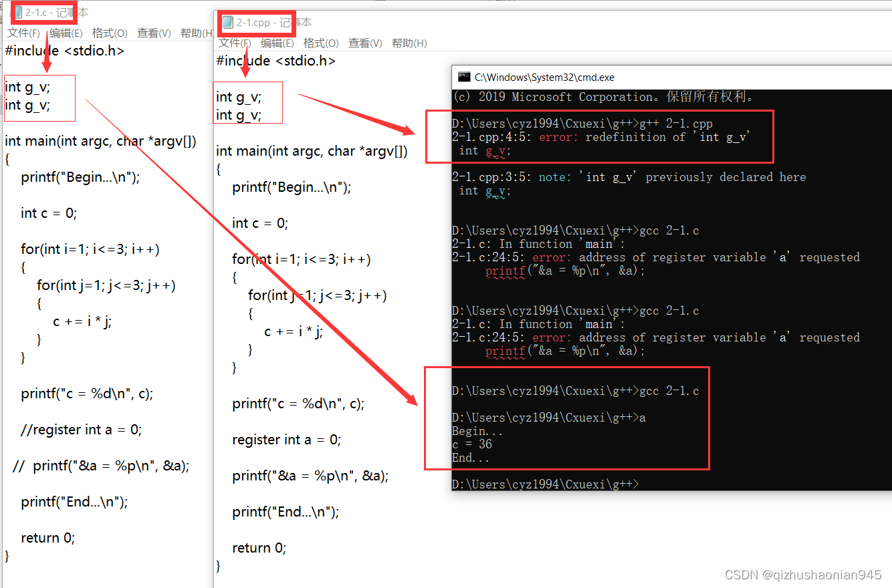Open 帮助(H) menu in 2-1.c Notepad

[x=197, y=33]
